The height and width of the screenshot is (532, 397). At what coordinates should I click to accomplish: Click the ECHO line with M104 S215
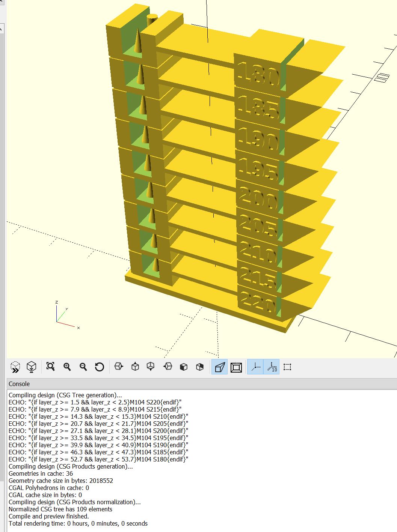95,409
